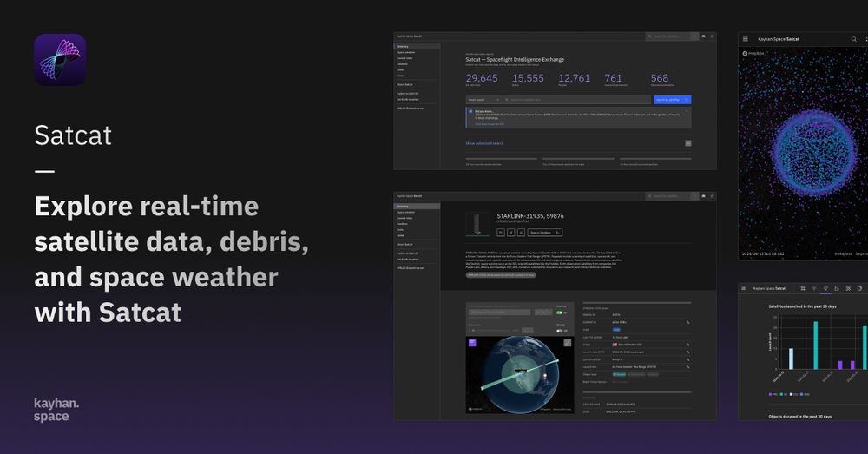Click Open in Sandbox button

pos(545,233)
